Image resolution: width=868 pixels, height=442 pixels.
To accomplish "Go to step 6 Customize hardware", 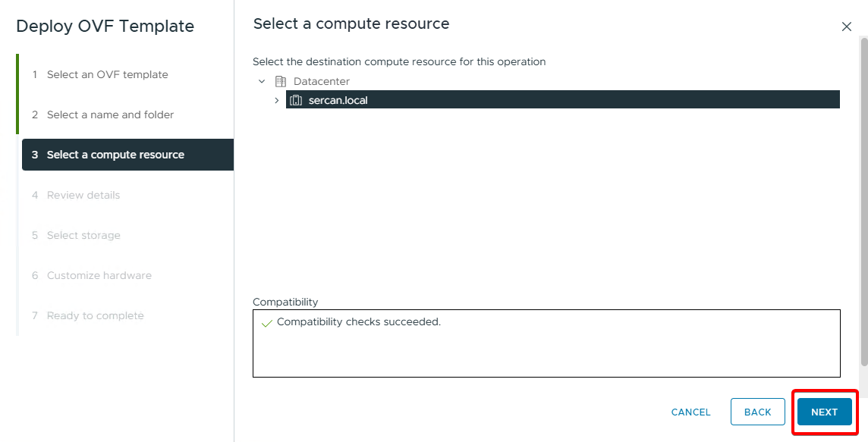I will pos(99,275).
